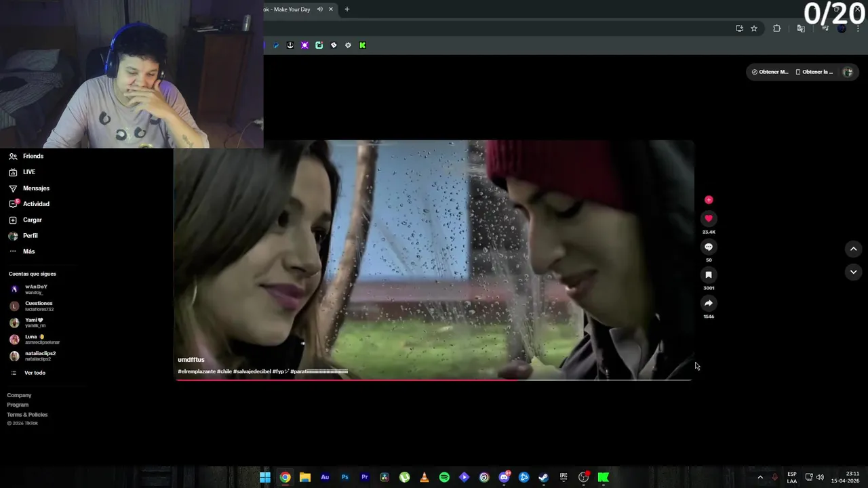This screenshot has height=488, width=868.
Task: Close the TikTok browser tab
Action: (331, 9)
